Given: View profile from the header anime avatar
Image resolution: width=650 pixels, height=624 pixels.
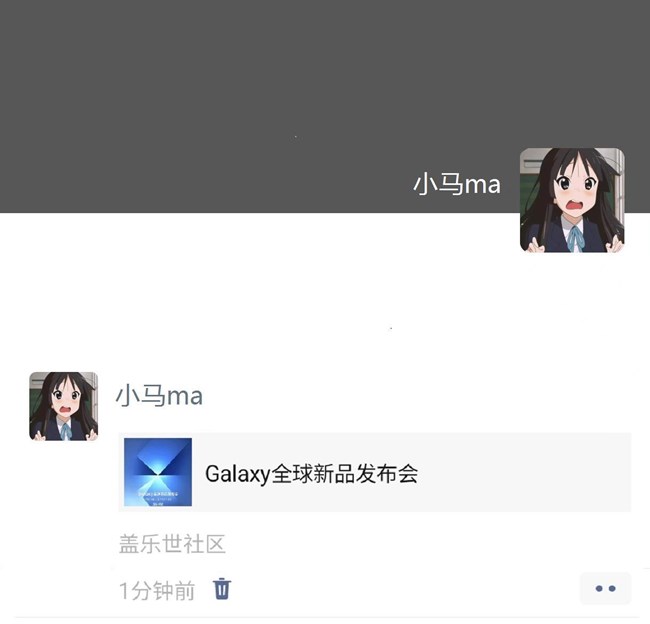Looking at the screenshot, I should 572,200.
